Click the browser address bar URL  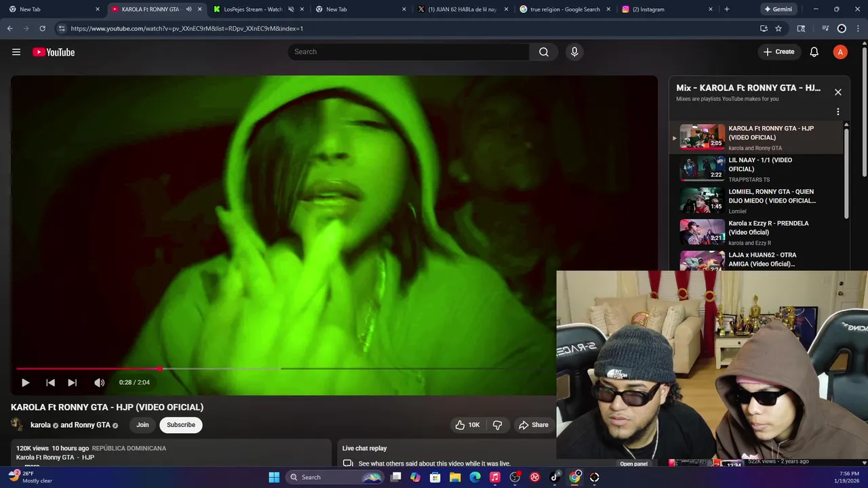pyautogui.click(x=187, y=28)
